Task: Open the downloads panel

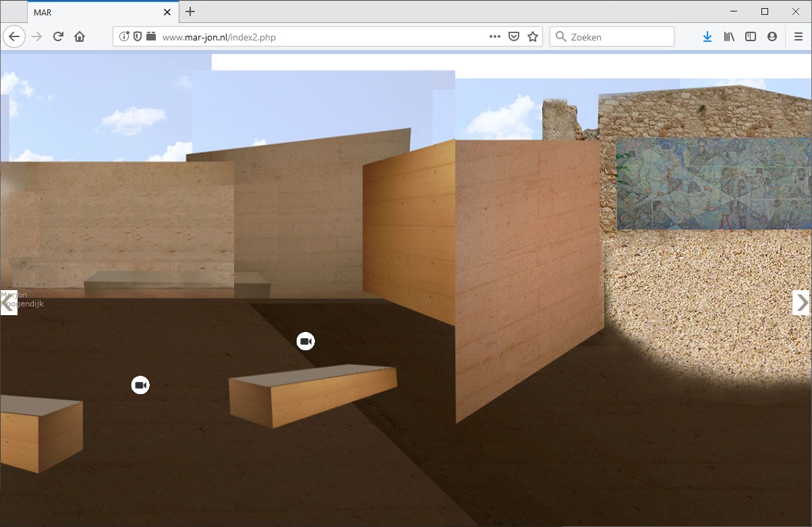Action: 707,37
